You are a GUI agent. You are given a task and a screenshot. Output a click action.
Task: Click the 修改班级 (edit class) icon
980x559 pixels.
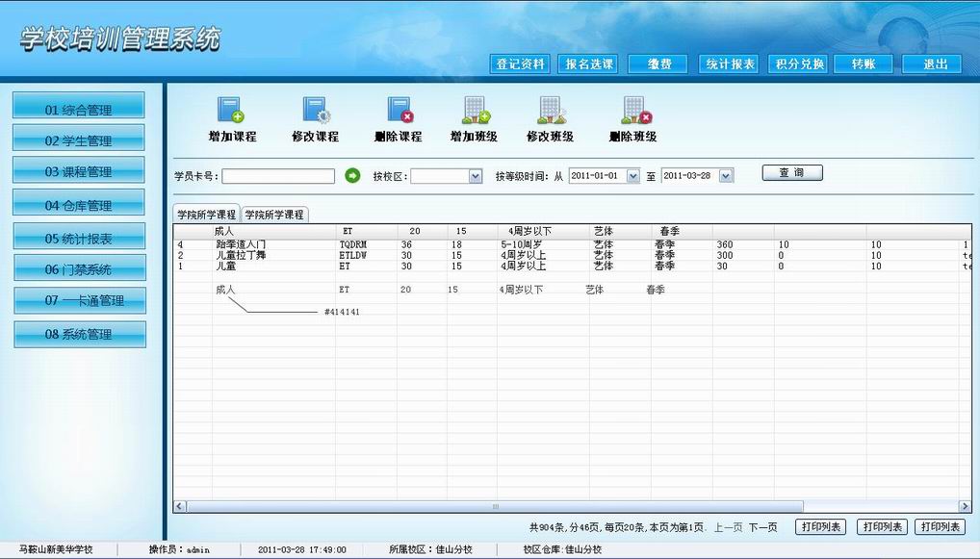pos(551,110)
